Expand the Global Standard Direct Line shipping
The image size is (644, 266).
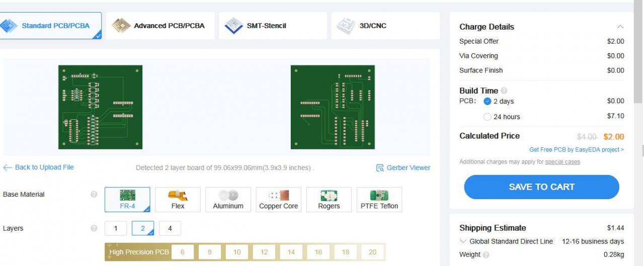point(463,241)
